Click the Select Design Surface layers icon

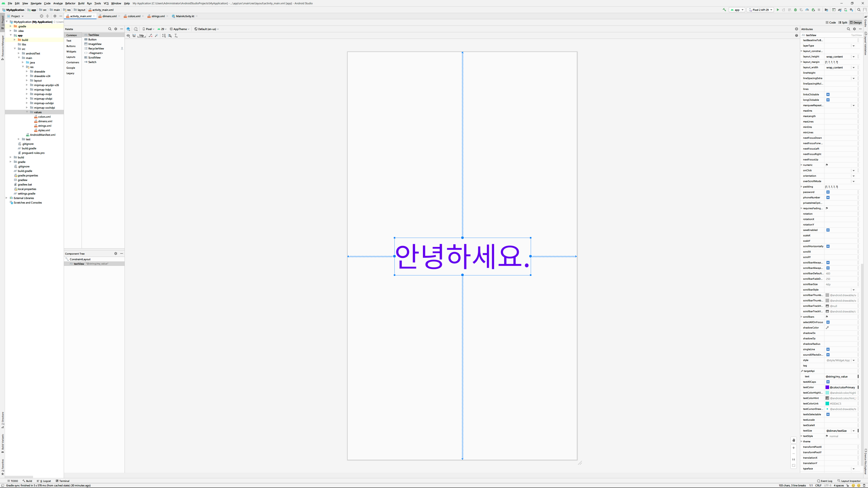(128, 29)
